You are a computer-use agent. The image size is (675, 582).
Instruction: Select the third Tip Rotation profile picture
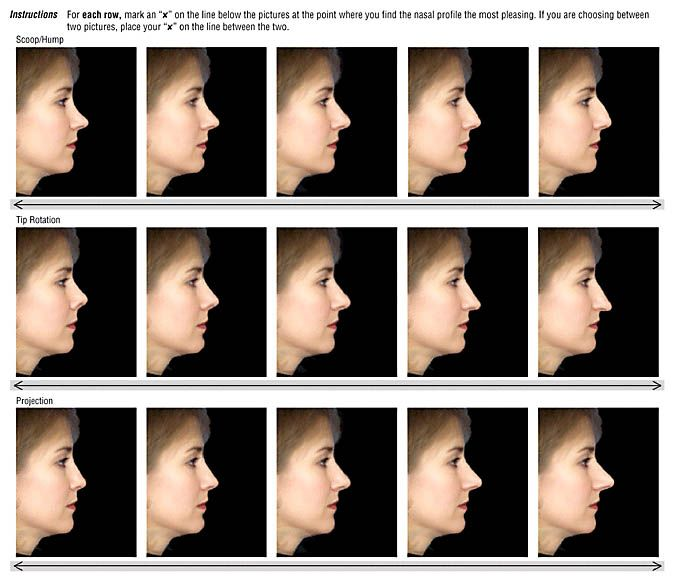click(337, 302)
